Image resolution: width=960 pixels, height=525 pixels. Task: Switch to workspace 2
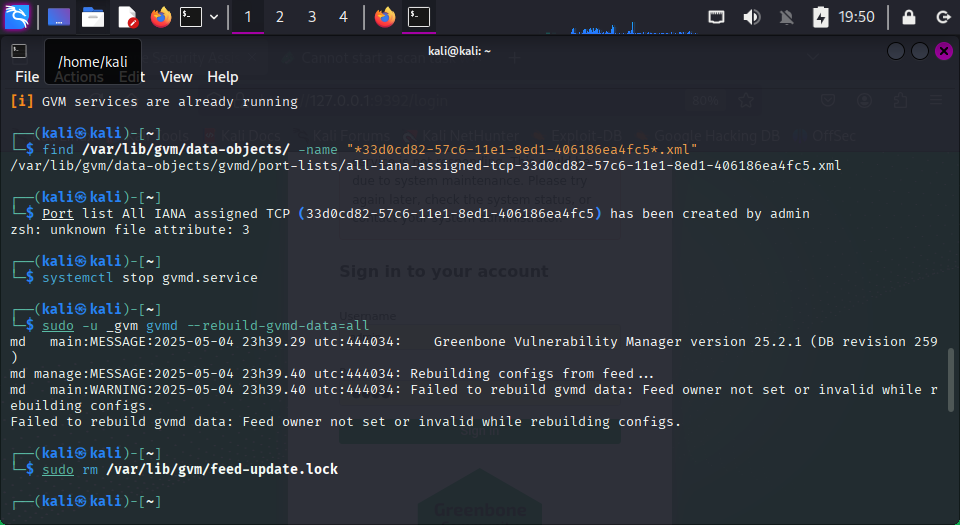coord(280,17)
